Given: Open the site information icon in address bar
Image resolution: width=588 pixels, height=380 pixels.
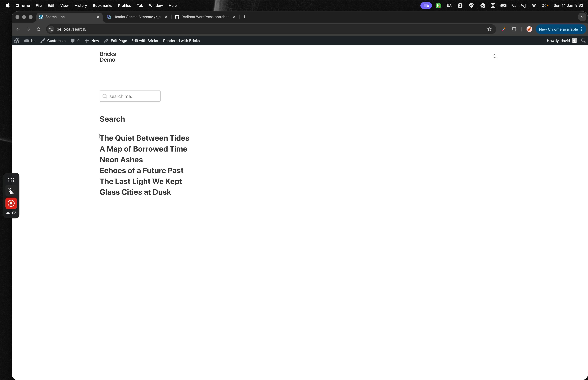Looking at the screenshot, I should coord(51,29).
